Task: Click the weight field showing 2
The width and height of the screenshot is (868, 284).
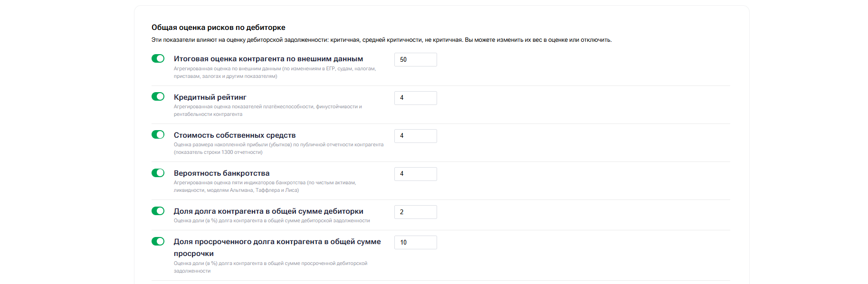Action: (x=415, y=212)
